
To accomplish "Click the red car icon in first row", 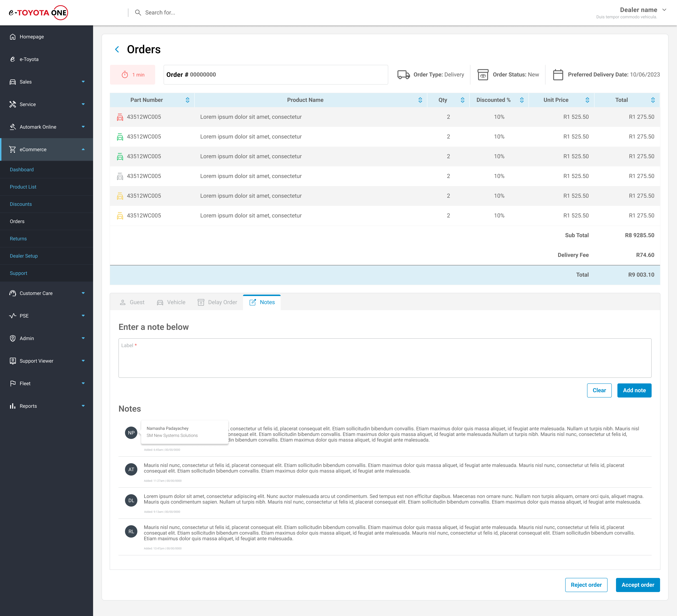I will 120,117.
